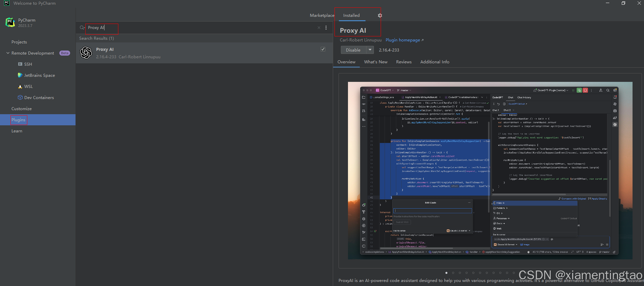Viewport: 644px width, 286px height.
Task: Open the What's New tab
Action: pos(376,62)
